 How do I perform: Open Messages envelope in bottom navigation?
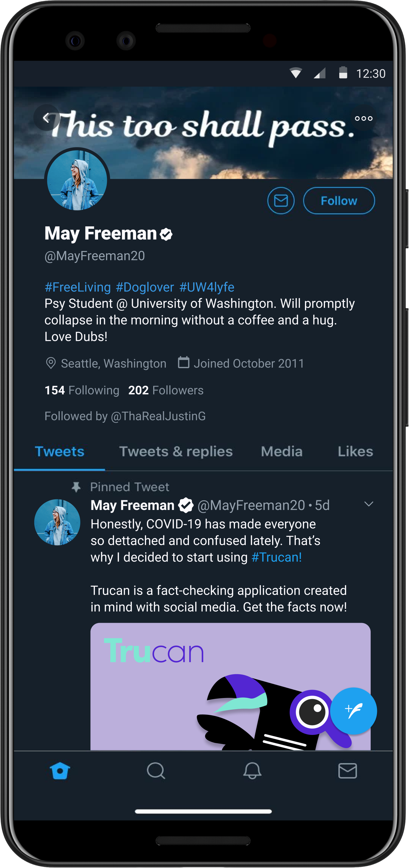click(x=347, y=771)
